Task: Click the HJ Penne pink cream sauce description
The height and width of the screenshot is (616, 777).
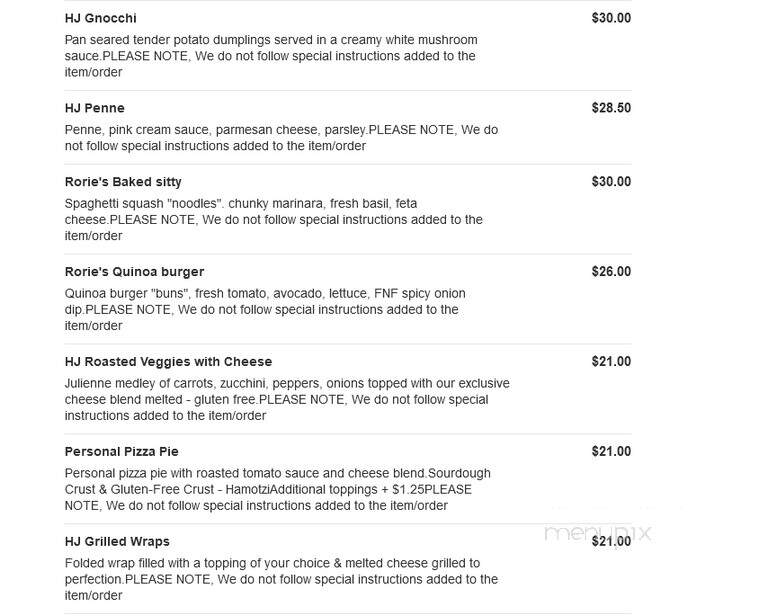Action: [x=281, y=138]
